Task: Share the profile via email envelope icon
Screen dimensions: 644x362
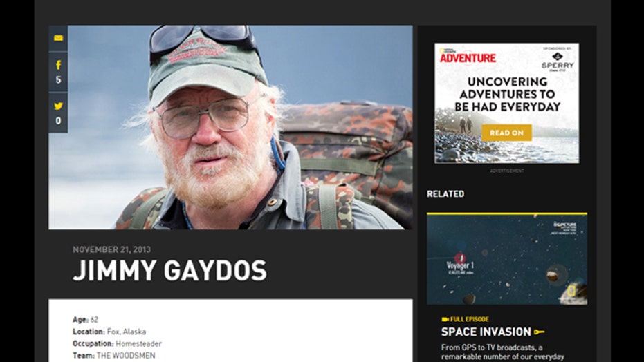Action: point(58,38)
